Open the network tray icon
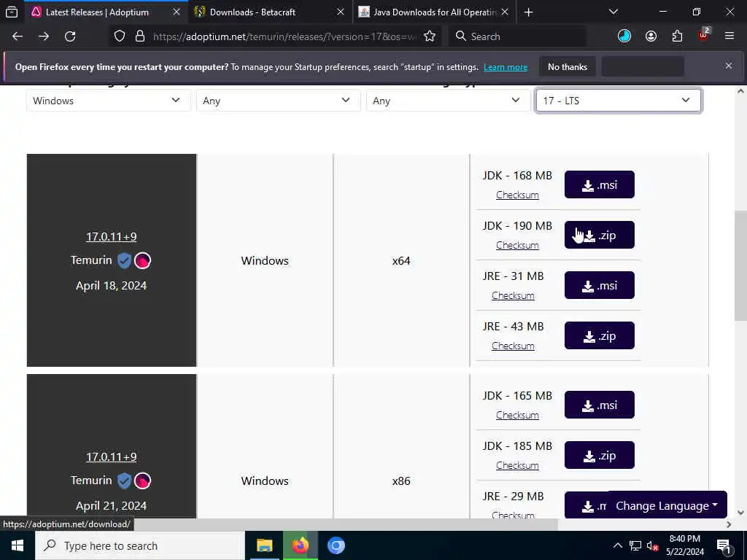The width and height of the screenshot is (747, 560). [635, 545]
